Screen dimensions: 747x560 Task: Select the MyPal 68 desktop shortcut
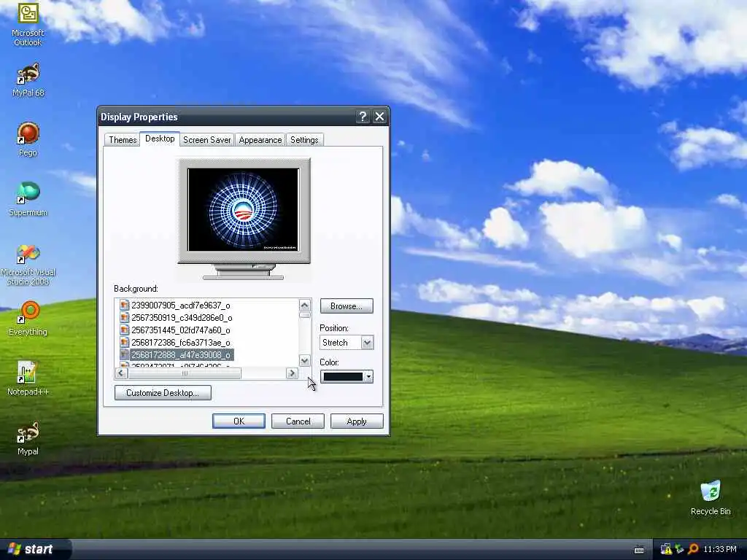(x=28, y=80)
